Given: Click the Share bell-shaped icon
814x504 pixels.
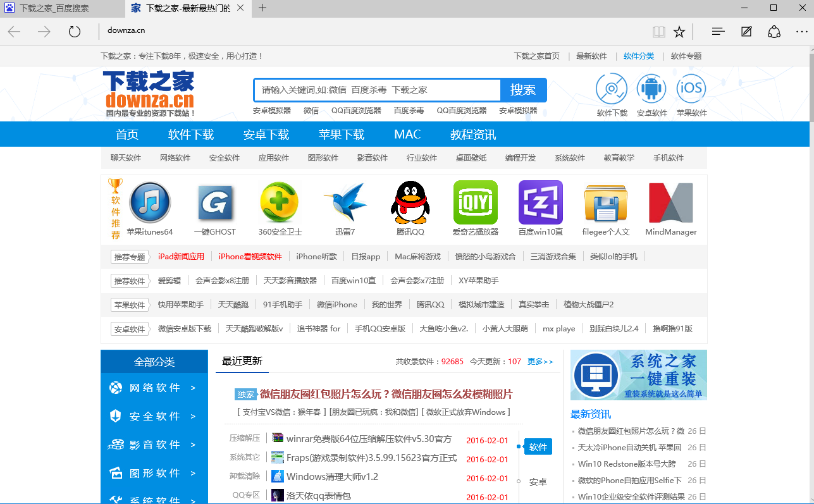Looking at the screenshot, I should tap(774, 32).
